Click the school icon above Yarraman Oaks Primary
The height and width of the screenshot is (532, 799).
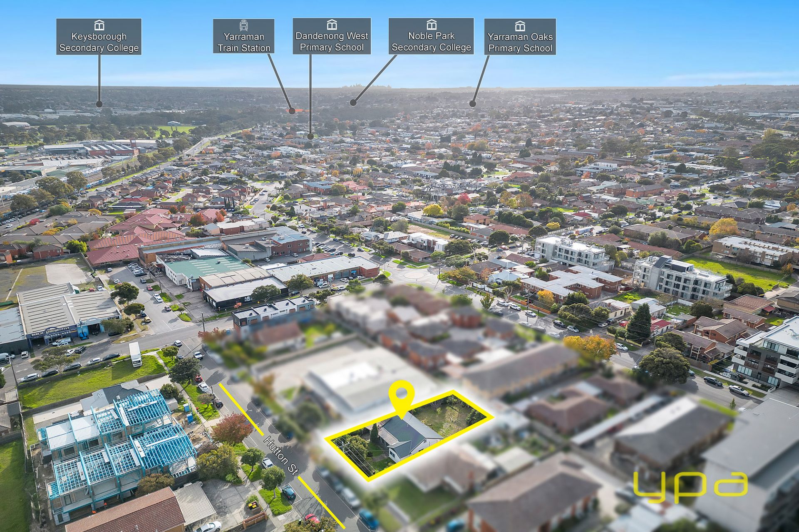[520, 26]
